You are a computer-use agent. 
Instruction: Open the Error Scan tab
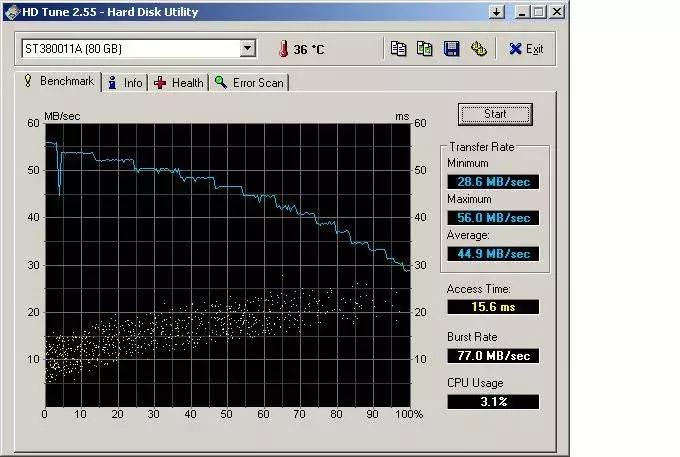(x=249, y=82)
